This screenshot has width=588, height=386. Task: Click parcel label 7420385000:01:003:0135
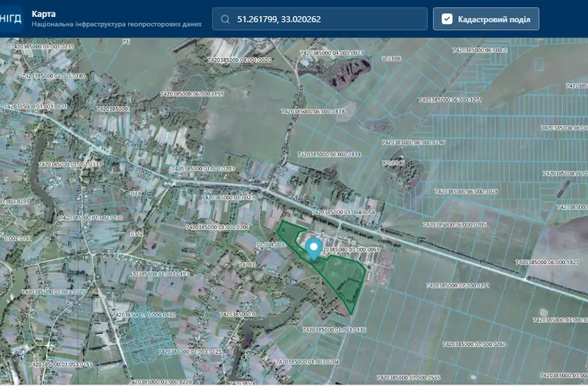click(x=334, y=329)
